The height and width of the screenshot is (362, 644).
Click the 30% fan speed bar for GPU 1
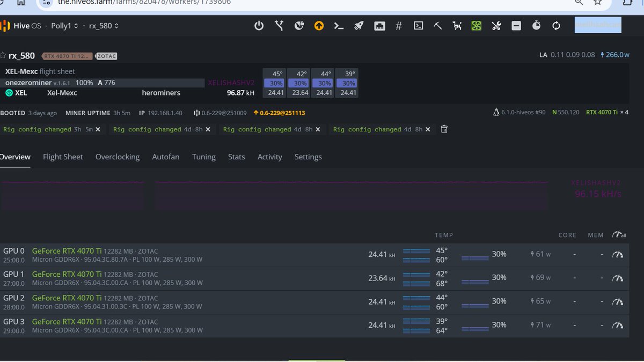(x=475, y=282)
